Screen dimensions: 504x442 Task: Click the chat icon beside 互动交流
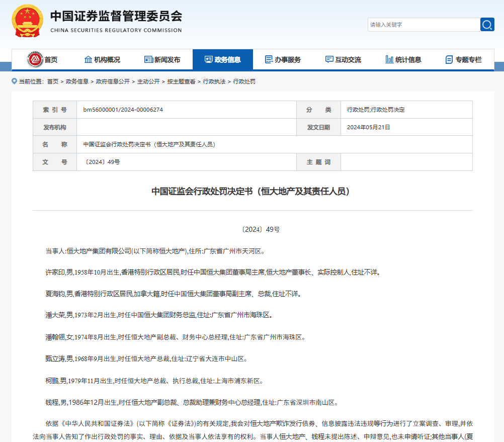click(x=329, y=59)
